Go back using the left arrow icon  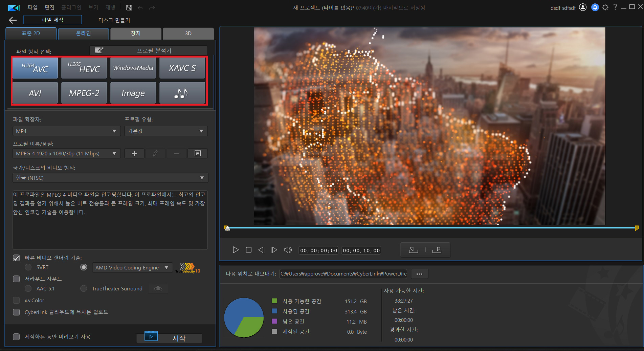click(x=13, y=20)
